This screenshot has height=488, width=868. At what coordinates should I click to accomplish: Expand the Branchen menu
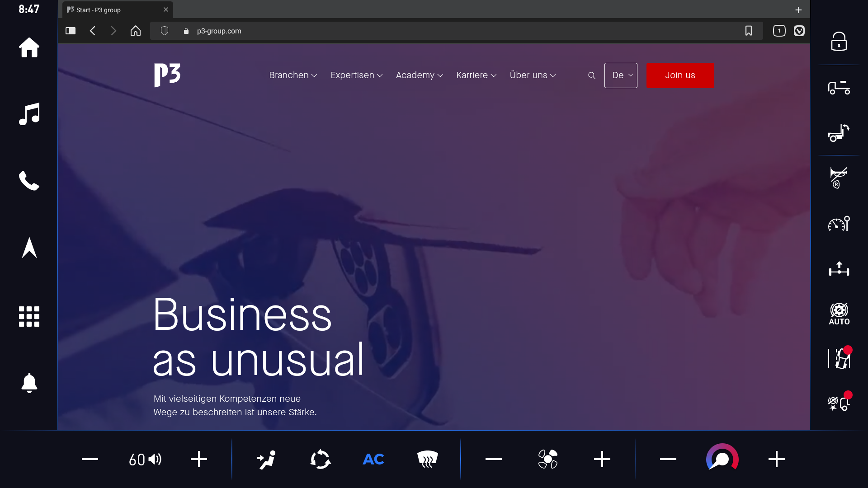pos(293,75)
